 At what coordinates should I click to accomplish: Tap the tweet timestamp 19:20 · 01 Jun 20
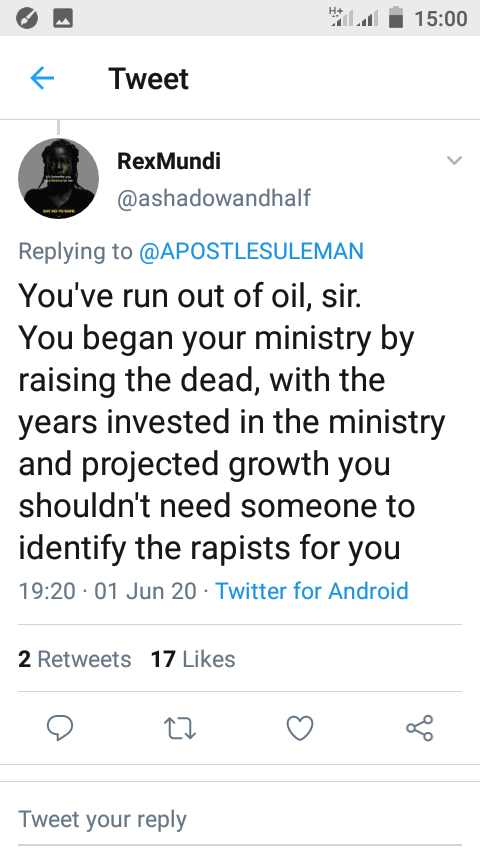[x=107, y=591]
